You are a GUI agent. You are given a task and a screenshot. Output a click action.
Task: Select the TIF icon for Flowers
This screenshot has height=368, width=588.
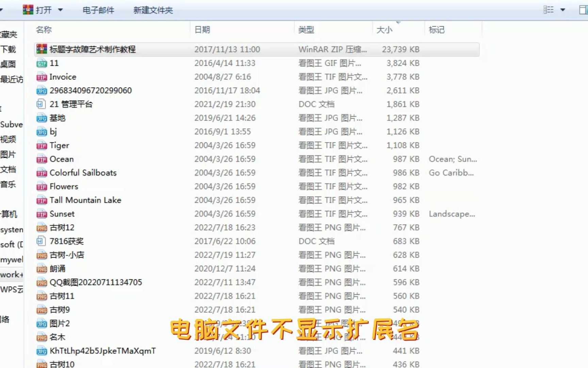point(42,186)
